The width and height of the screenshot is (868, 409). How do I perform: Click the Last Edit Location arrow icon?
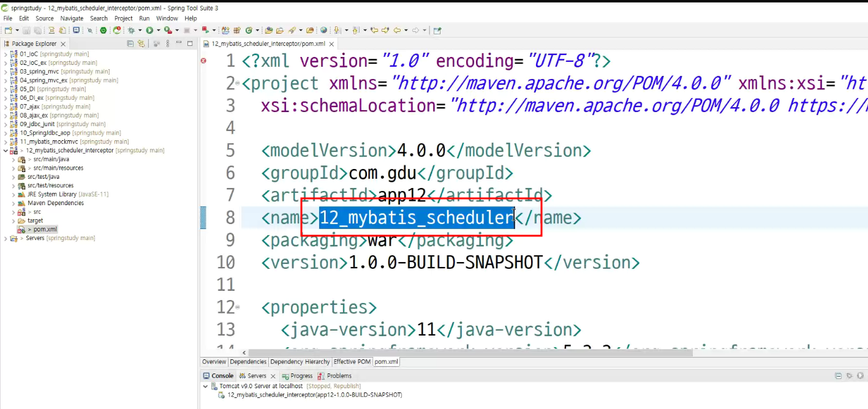coord(374,30)
